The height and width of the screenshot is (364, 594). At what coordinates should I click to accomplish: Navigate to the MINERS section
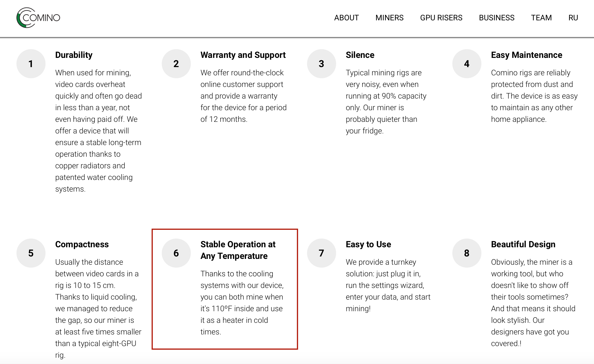(389, 18)
